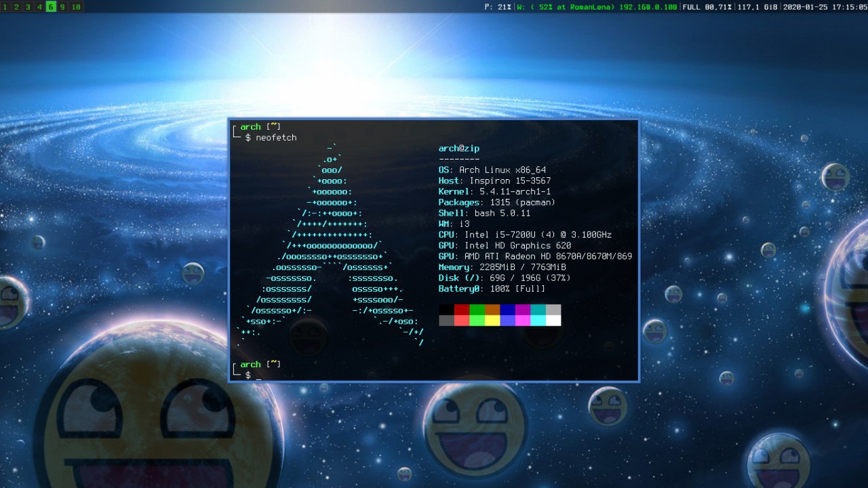Click the 'GPU: Intel HD Graphics 620' line

[505, 246]
